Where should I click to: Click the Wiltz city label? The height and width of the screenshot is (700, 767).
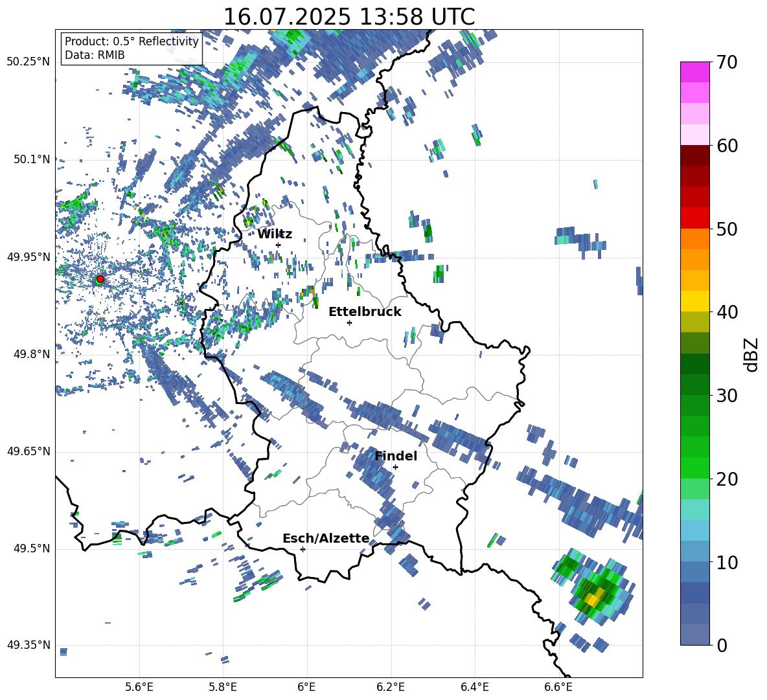pos(275,234)
